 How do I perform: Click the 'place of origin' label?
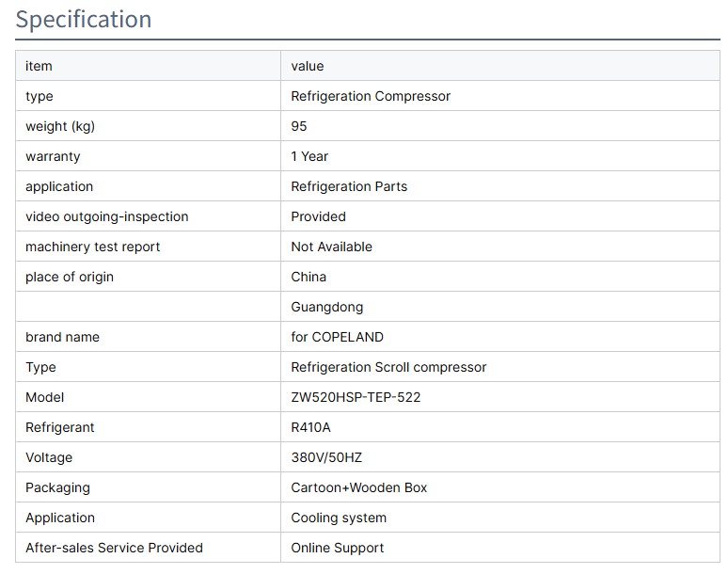pyautogui.click(x=70, y=277)
